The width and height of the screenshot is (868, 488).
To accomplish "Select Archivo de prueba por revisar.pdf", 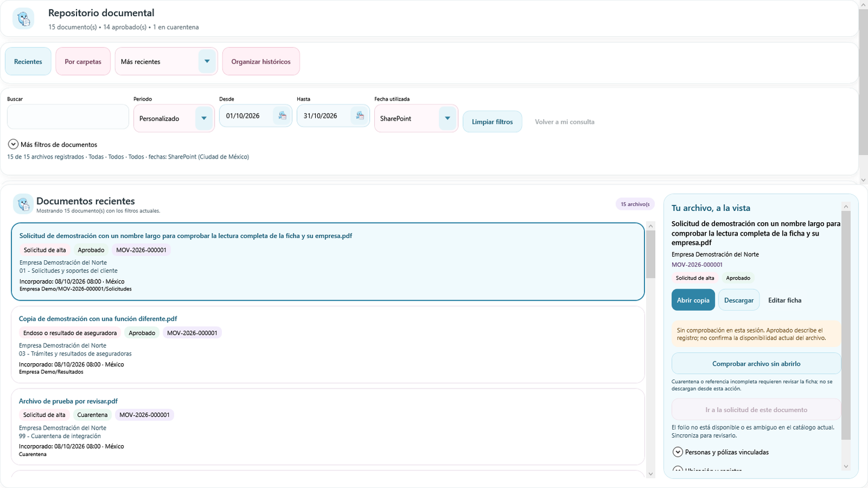I will 328,427.
